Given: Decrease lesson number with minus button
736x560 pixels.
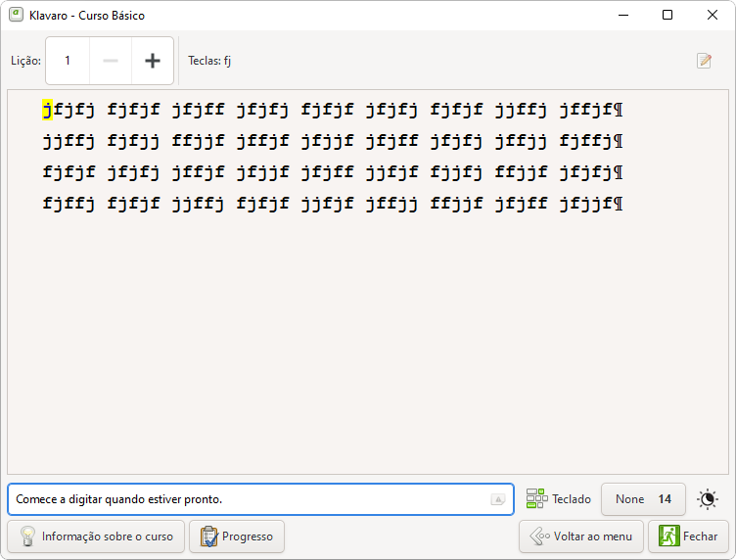Looking at the screenshot, I should point(111,61).
